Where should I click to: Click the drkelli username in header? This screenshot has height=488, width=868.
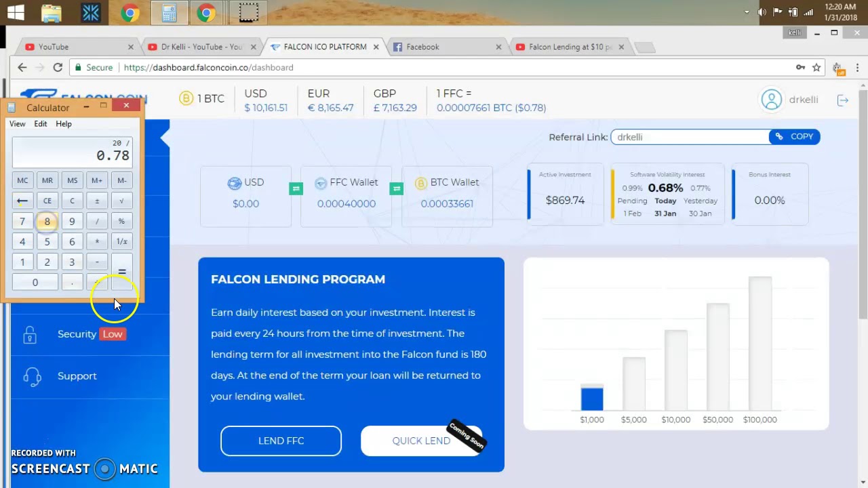804,100
